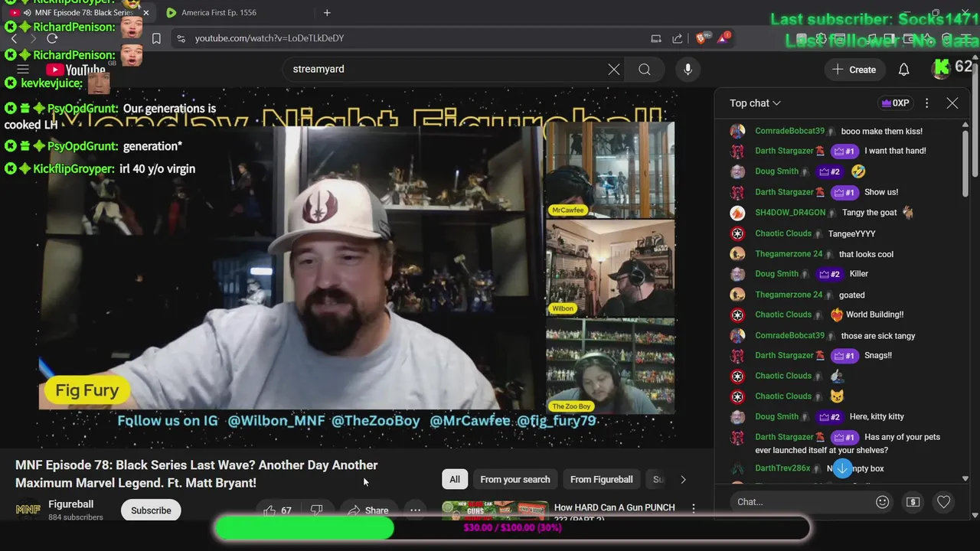Open How HARD Can A Gun PUNCH thumbnail
The width and height of the screenshot is (980, 551).
pos(495,511)
